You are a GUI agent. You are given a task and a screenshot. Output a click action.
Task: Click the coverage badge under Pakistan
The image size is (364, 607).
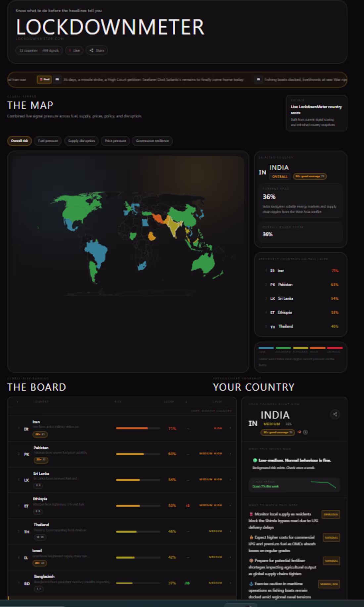pyautogui.click(x=41, y=460)
